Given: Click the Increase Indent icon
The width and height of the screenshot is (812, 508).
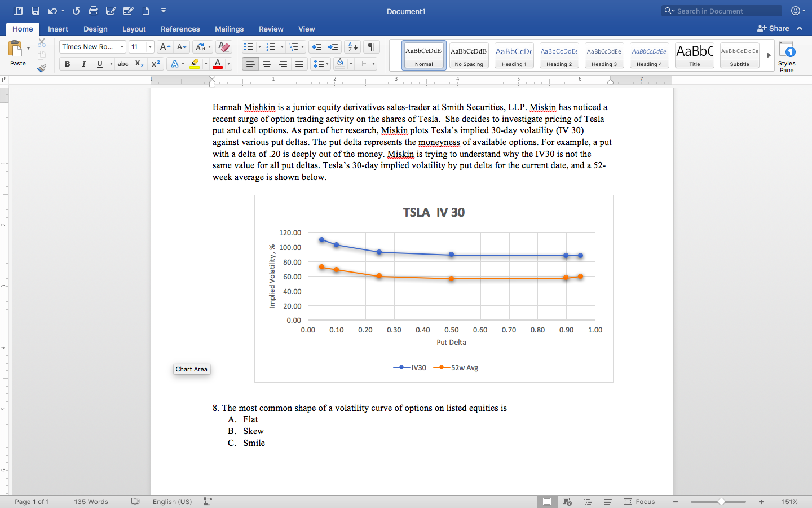Looking at the screenshot, I should click(333, 47).
